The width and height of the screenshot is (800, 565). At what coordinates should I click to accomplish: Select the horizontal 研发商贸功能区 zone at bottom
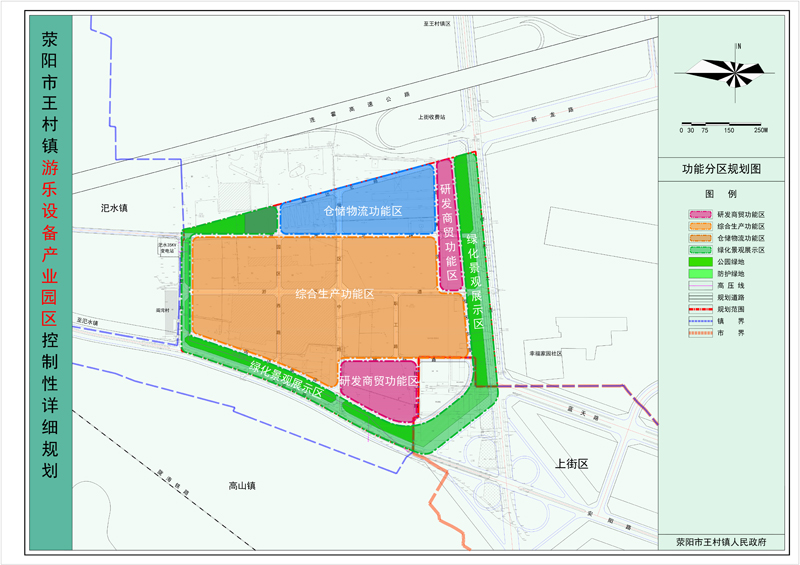(x=377, y=383)
